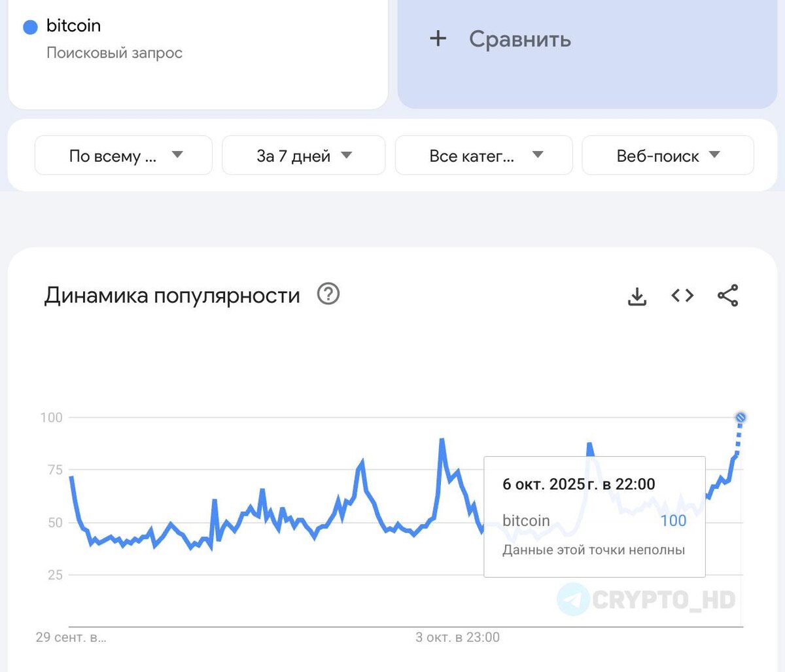The width and height of the screenshot is (785, 672).
Task: Click the 3 окт. в 23:00 axis label
Action: tap(457, 637)
